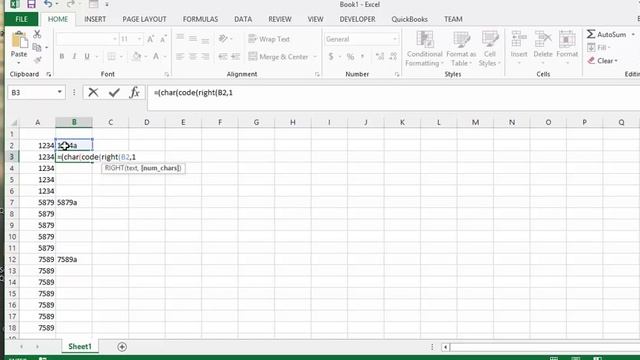The width and height of the screenshot is (640, 360).
Task: Click the row 12 header
Action: tap(12, 260)
